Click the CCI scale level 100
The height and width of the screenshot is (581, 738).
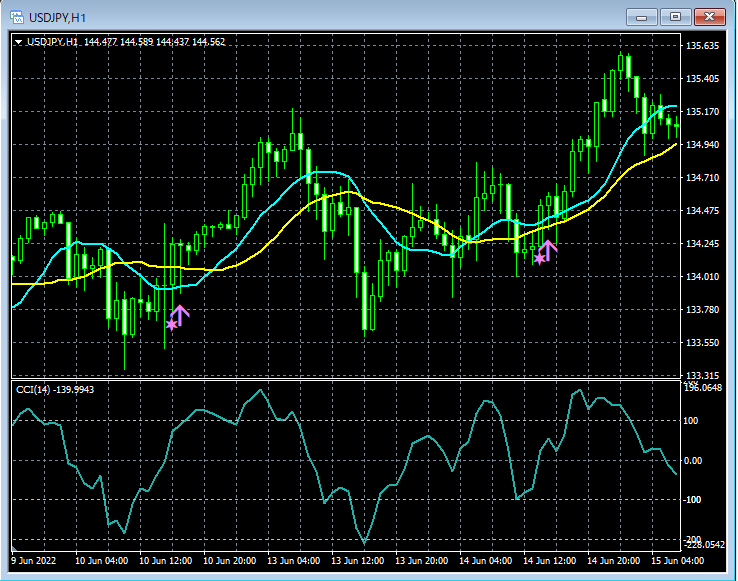[690, 420]
